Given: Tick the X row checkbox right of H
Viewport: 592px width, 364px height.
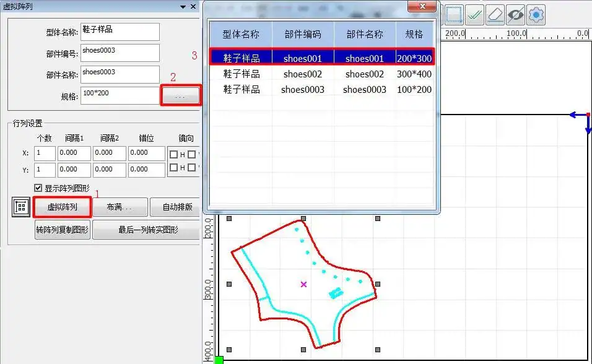Looking at the screenshot, I should (x=192, y=154).
